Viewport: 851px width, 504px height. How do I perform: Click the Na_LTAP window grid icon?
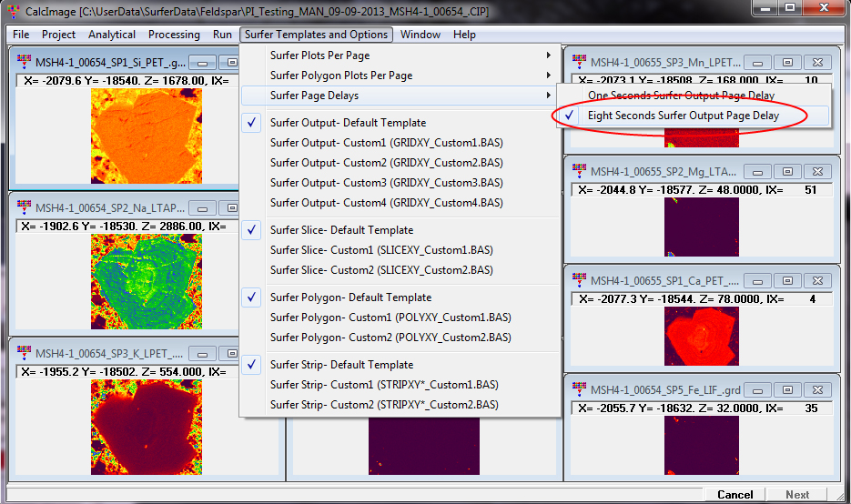point(23,207)
